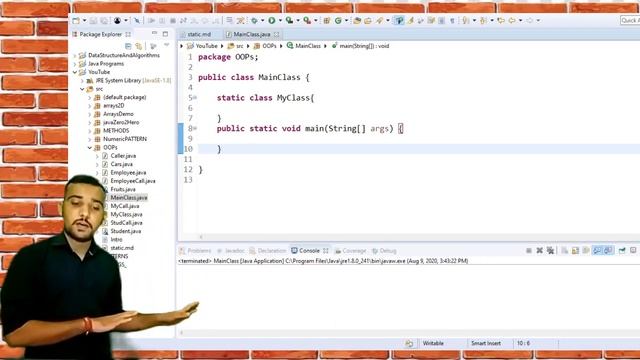Open Package Explorer View Menu arrow
640x360 pixels.
pos(167,45)
